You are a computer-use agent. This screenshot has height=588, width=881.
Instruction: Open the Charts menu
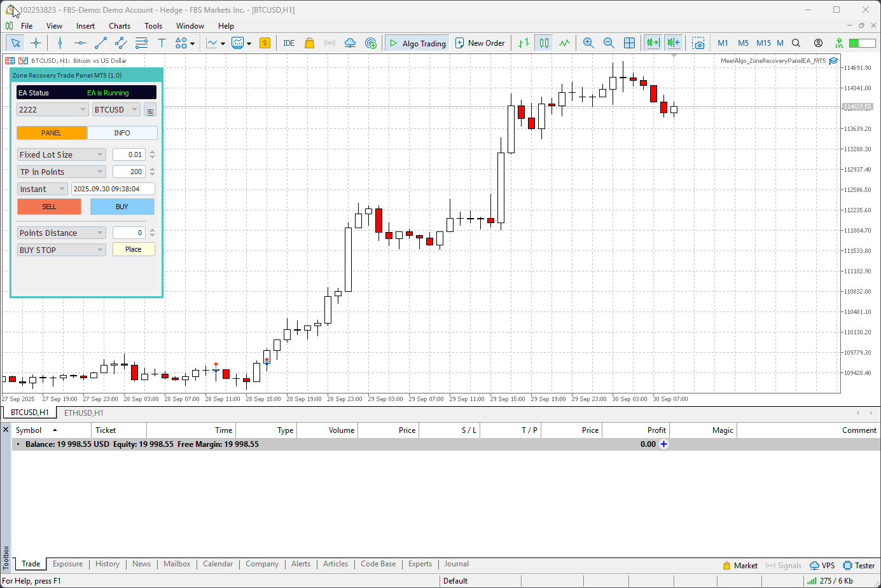(x=119, y=26)
